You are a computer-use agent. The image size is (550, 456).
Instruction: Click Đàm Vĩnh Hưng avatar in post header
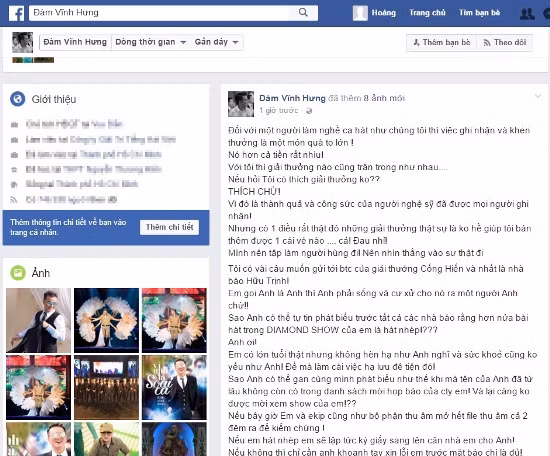pos(241,104)
